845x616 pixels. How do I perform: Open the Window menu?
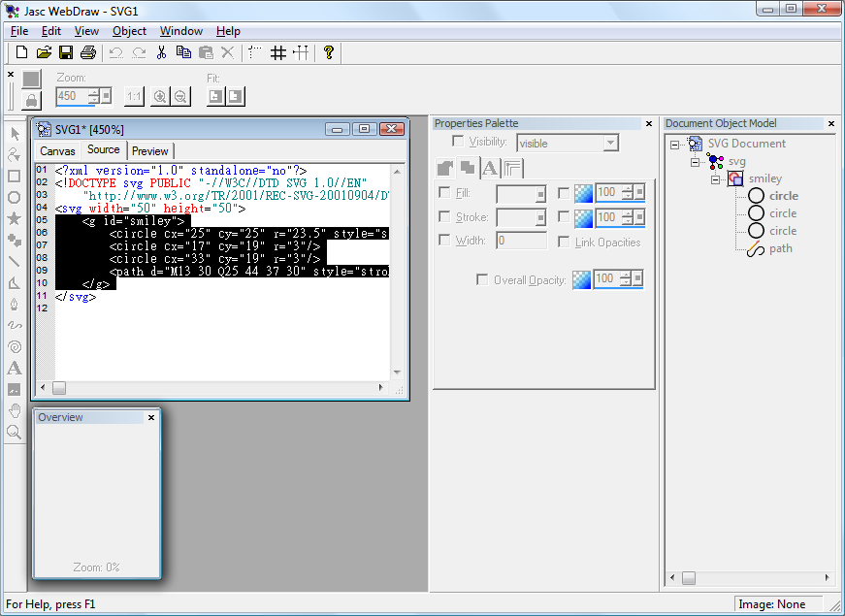pyautogui.click(x=181, y=31)
